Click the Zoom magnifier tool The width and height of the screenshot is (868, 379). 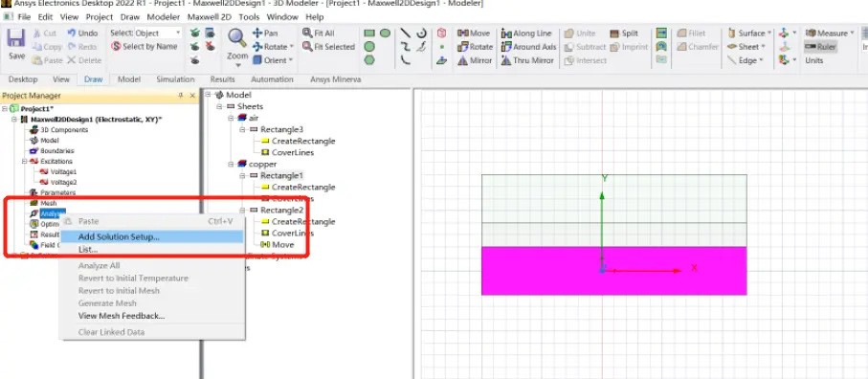click(x=237, y=38)
